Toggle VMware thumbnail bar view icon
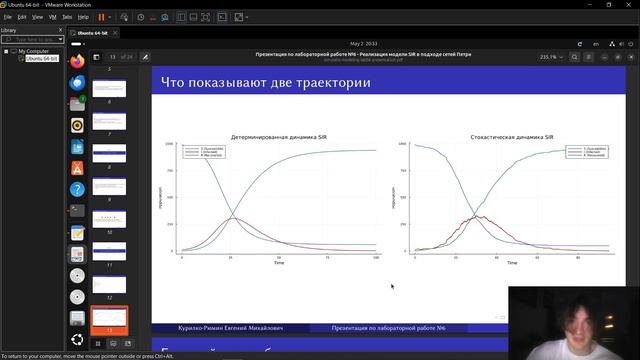Screen dimensions: 640x360 193,17
